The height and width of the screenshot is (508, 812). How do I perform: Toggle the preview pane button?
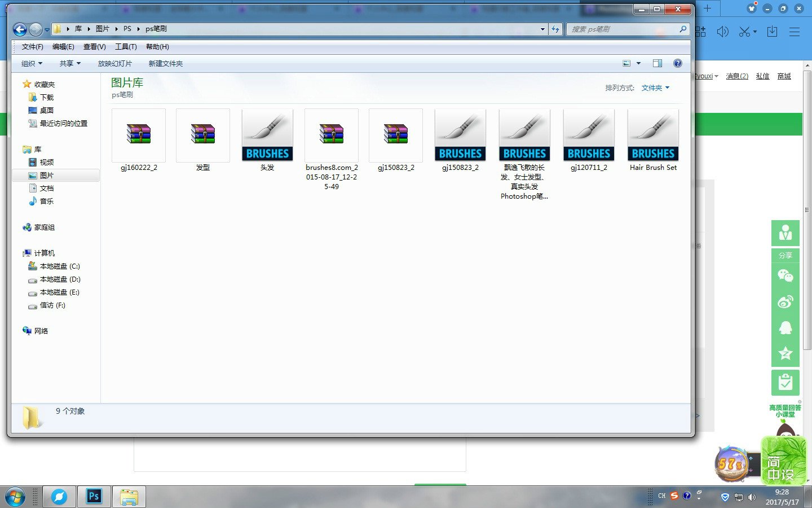pyautogui.click(x=657, y=63)
